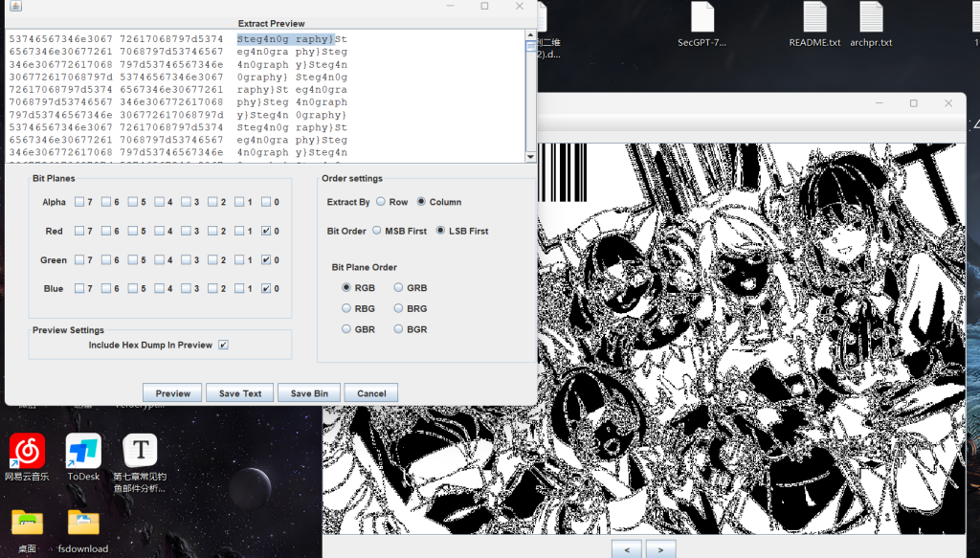Choose MSB First bit order
The height and width of the screenshot is (558, 980).
tap(377, 231)
